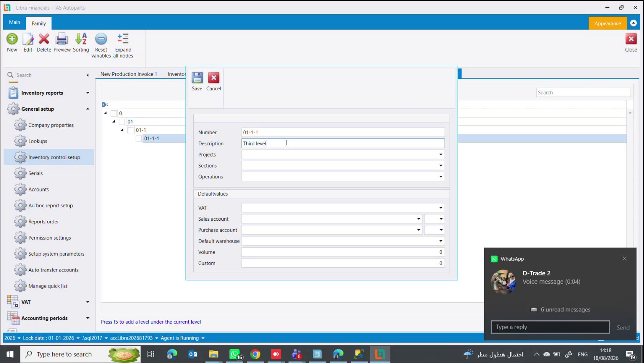Click the Edit toolbar icon
644x363 pixels.
point(28,39)
